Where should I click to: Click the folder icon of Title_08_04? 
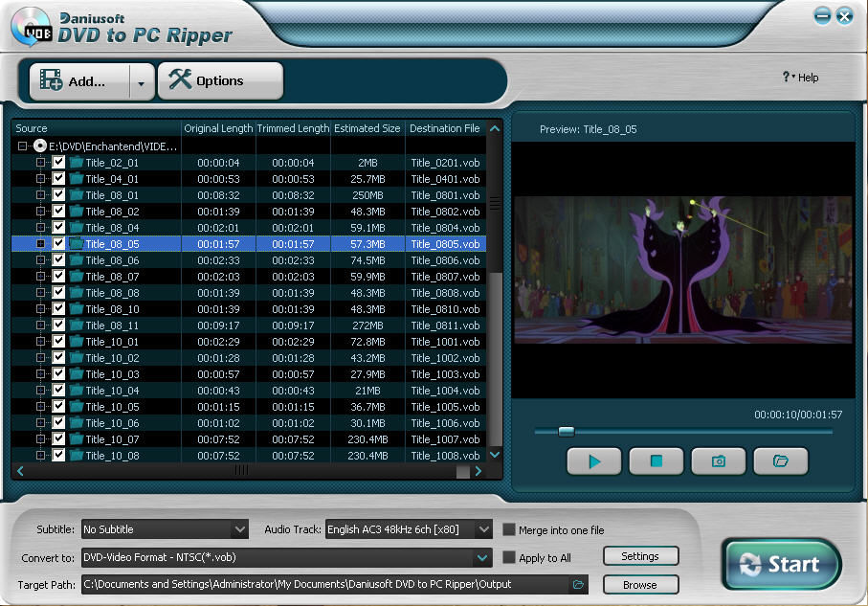pyautogui.click(x=77, y=227)
